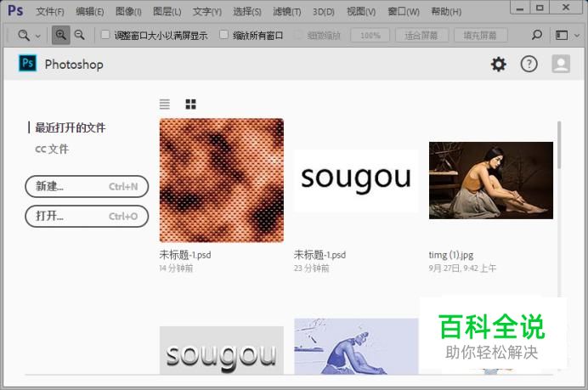Image resolution: width=588 pixels, height=390 pixels.
Task: Select 最近打开的文件 in sidebar
Action: pyautogui.click(x=71, y=127)
